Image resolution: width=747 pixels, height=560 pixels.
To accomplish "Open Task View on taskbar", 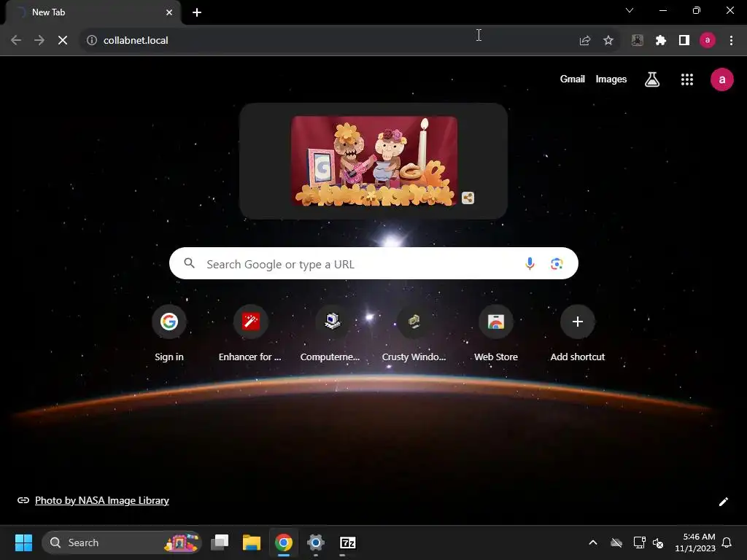I will [220, 542].
